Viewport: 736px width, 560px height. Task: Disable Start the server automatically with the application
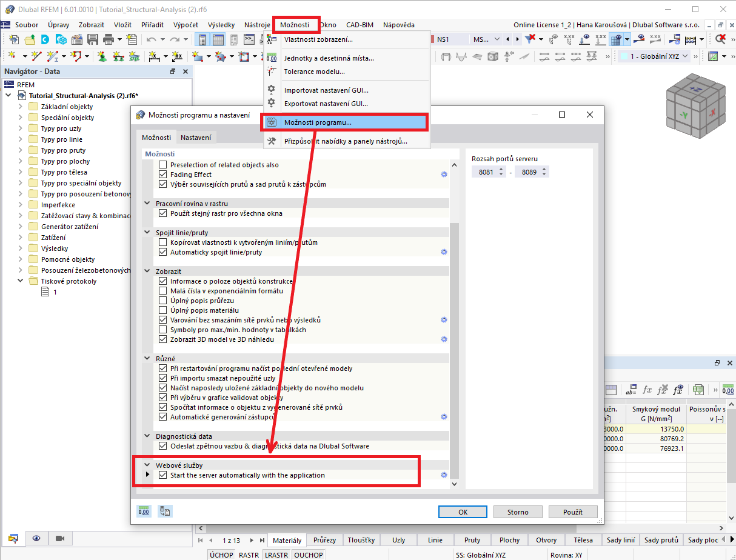(162, 475)
